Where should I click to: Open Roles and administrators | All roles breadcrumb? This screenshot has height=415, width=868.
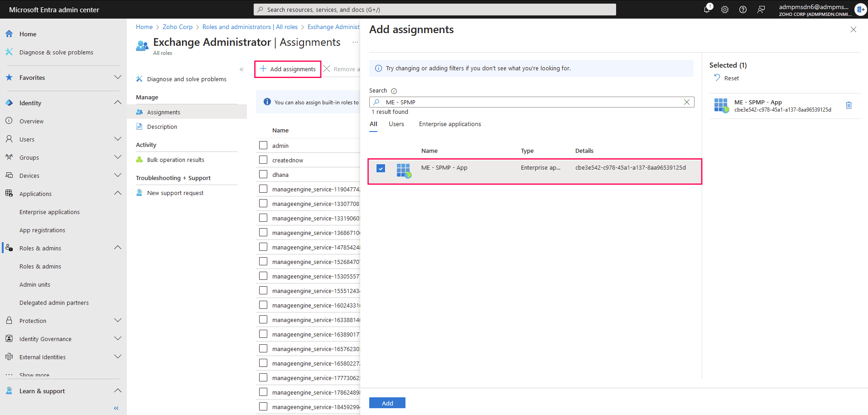[x=250, y=27]
